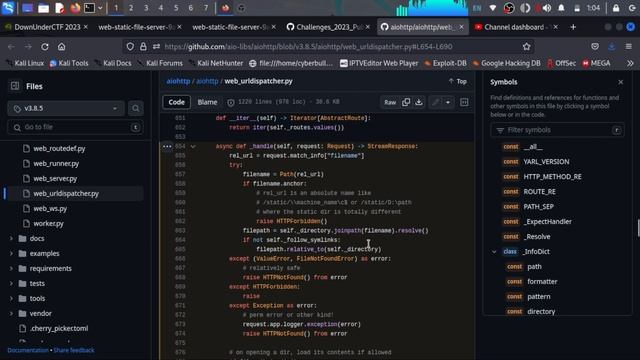Jump to HTTP_METHOD_RE symbol

552,177
